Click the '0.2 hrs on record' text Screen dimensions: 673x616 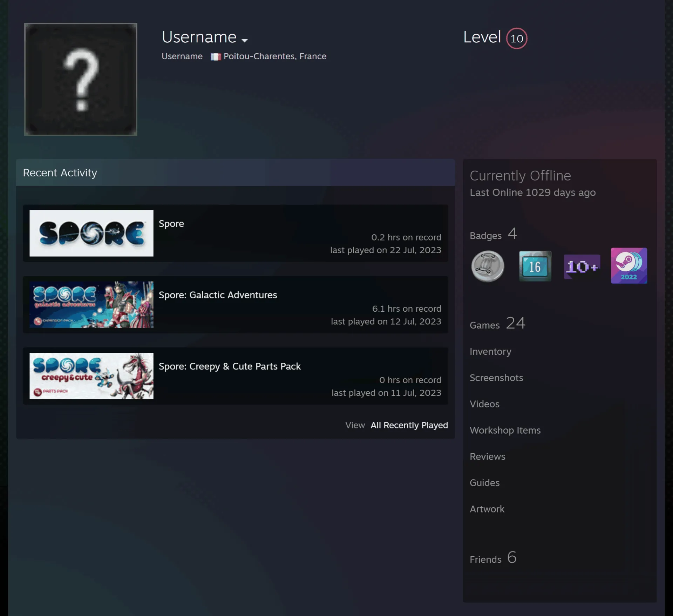pos(406,237)
